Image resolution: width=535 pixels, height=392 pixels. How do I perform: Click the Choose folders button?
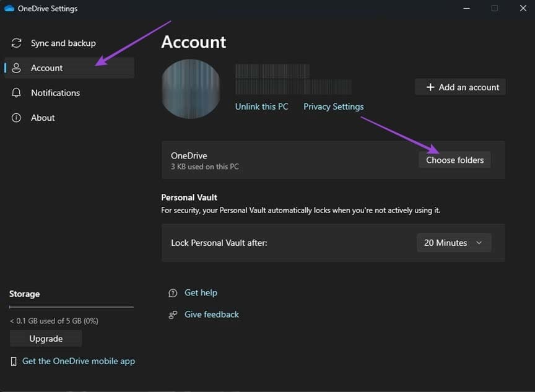(x=455, y=160)
